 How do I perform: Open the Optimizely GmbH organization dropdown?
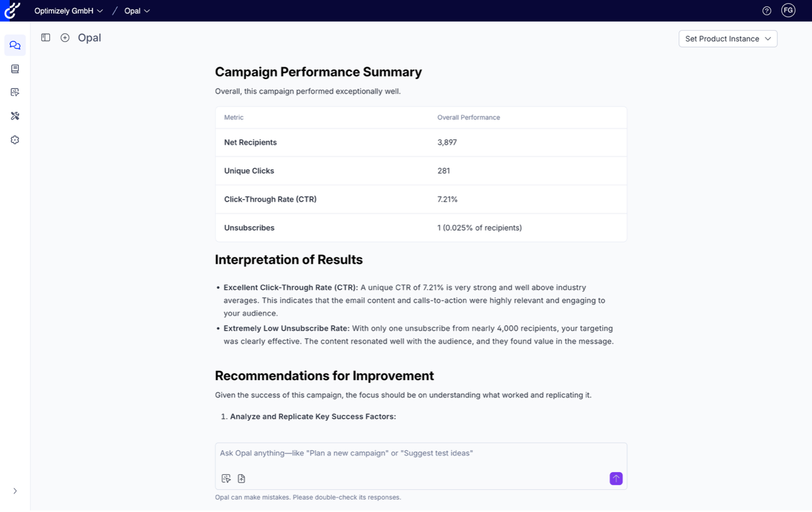point(69,11)
